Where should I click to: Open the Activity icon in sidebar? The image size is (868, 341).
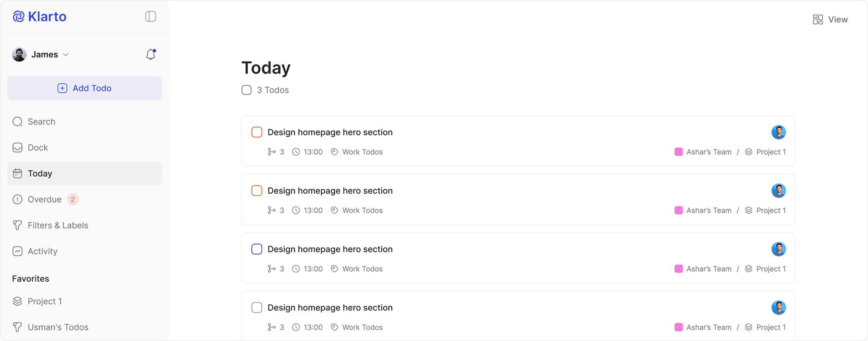17,251
